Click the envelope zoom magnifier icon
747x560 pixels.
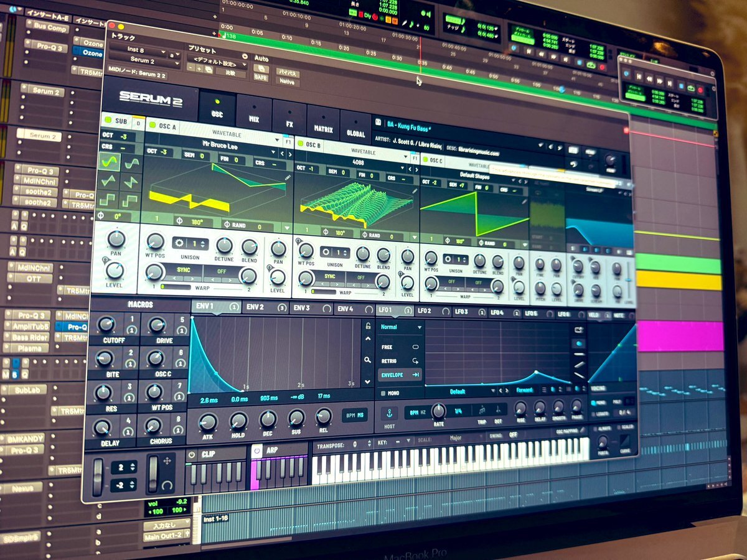(x=369, y=360)
